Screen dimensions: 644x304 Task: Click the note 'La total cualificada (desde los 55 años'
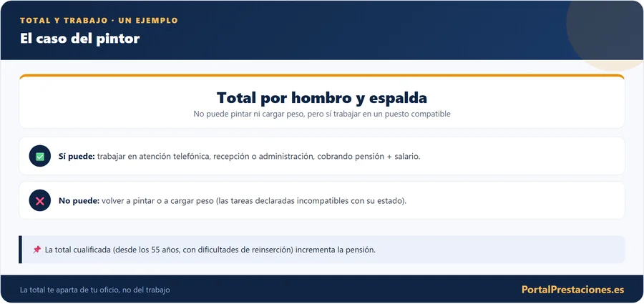click(112, 250)
